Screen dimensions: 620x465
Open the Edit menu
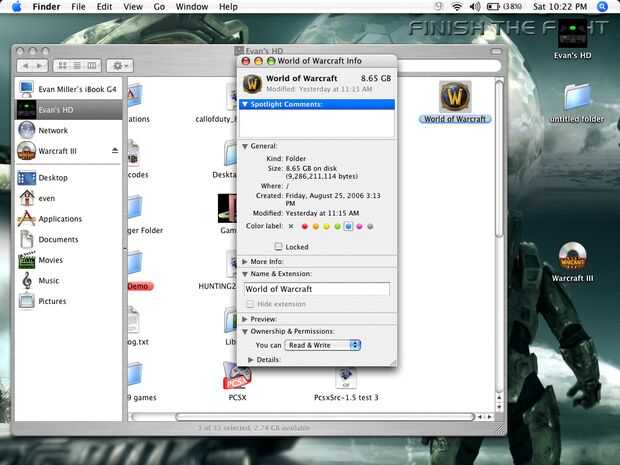pyautogui.click(x=104, y=7)
